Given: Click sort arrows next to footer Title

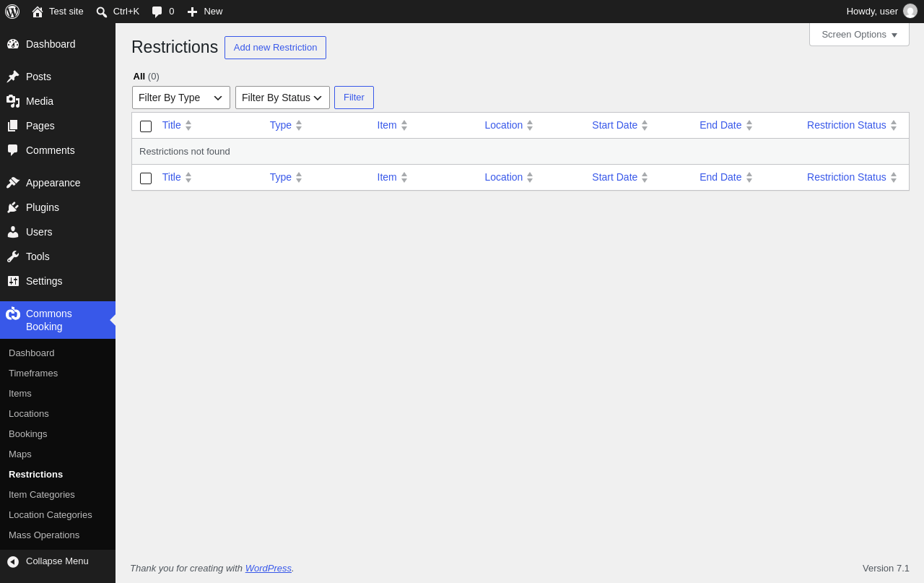Looking at the screenshot, I should click(x=188, y=177).
